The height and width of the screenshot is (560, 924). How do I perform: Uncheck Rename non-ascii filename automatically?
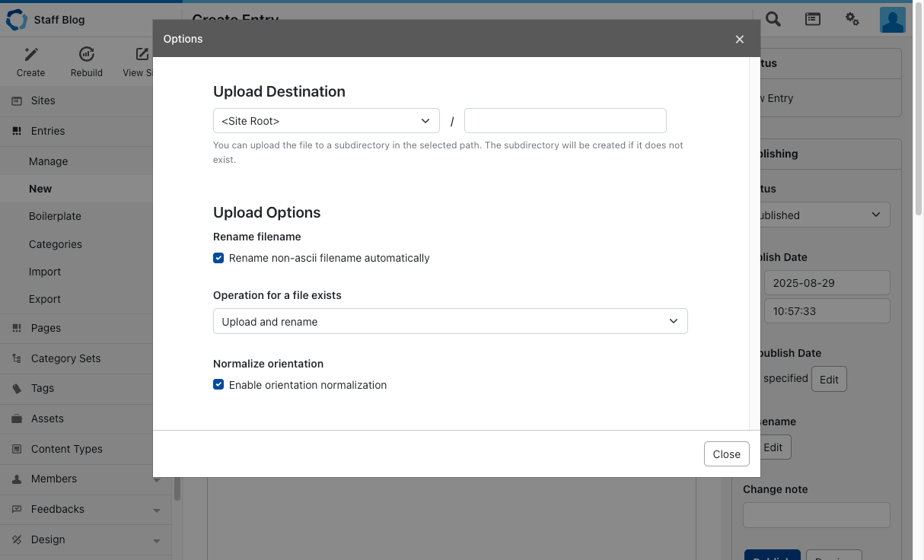click(x=218, y=258)
